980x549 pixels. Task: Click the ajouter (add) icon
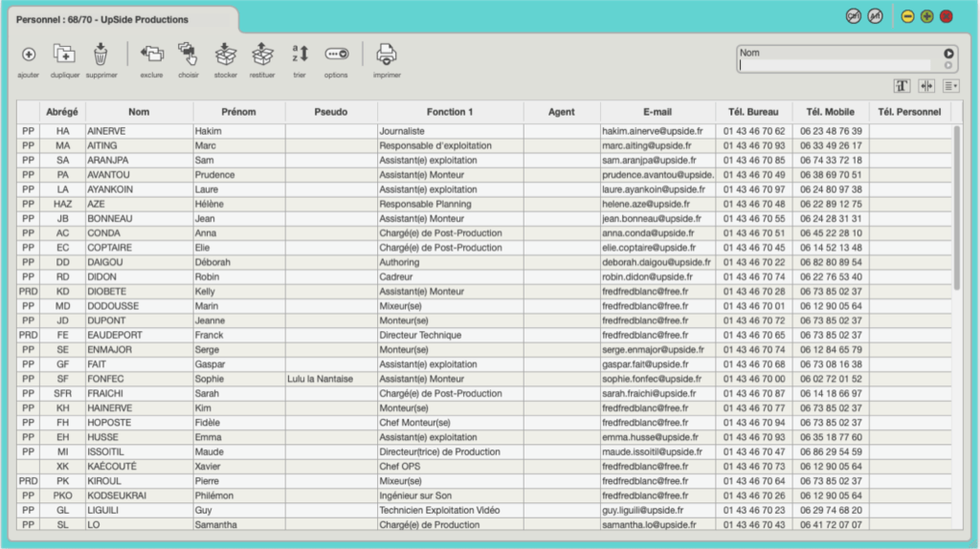[29, 55]
